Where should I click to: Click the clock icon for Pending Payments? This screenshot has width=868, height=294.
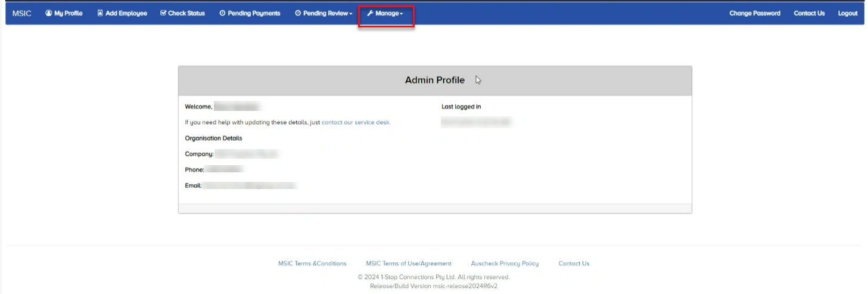pyautogui.click(x=222, y=13)
